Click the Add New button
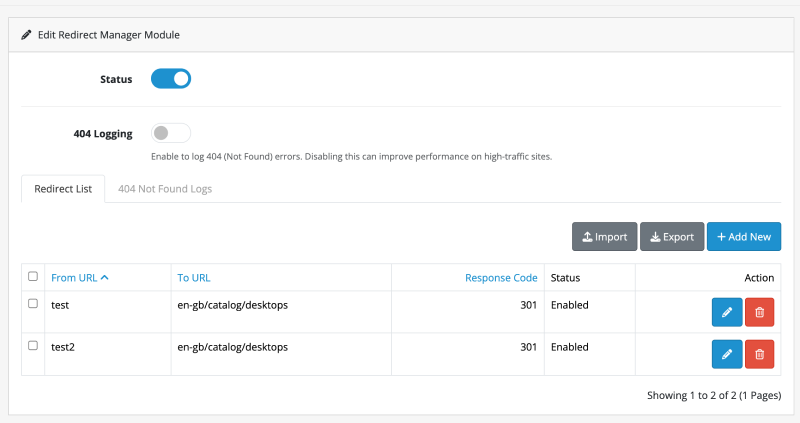The width and height of the screenshot is (800, 423). click(x=743, y=237)
